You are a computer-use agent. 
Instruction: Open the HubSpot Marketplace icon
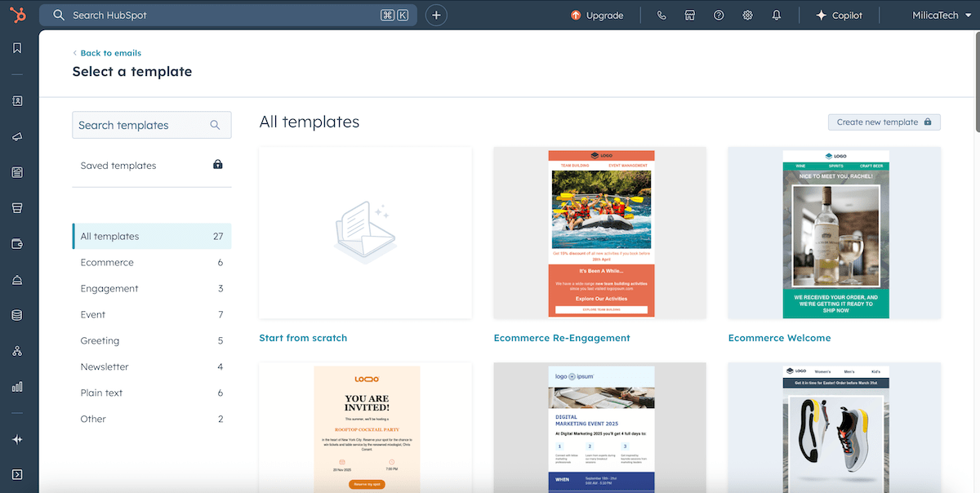[x=690, y=15]
